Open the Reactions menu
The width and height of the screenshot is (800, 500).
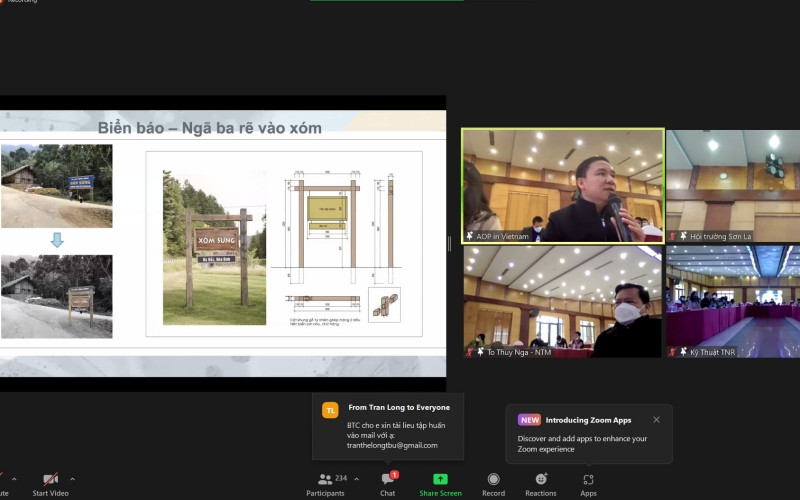pyautogui.click(x=541, y=480)
